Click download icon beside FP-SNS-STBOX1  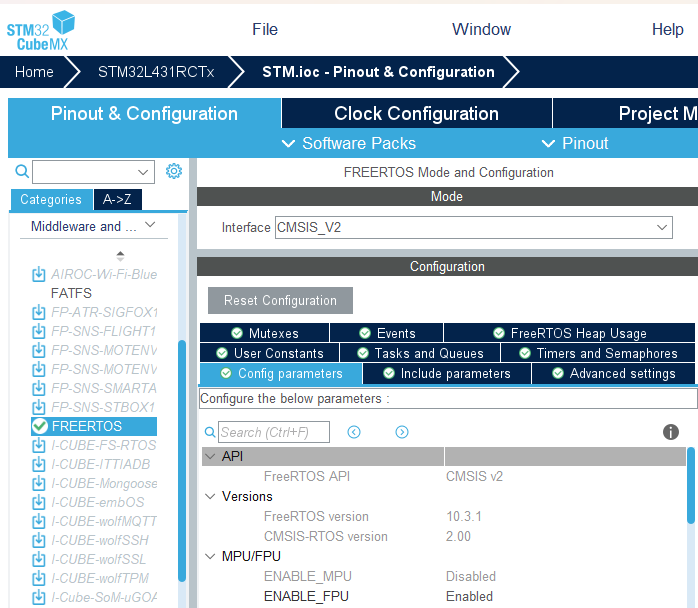pos(39,407)
